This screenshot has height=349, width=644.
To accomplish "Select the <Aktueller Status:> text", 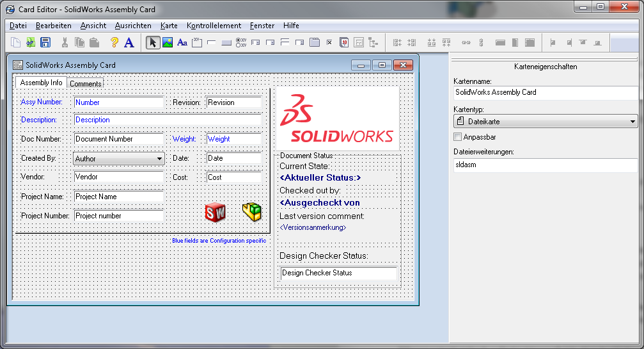I will point(320,177).
